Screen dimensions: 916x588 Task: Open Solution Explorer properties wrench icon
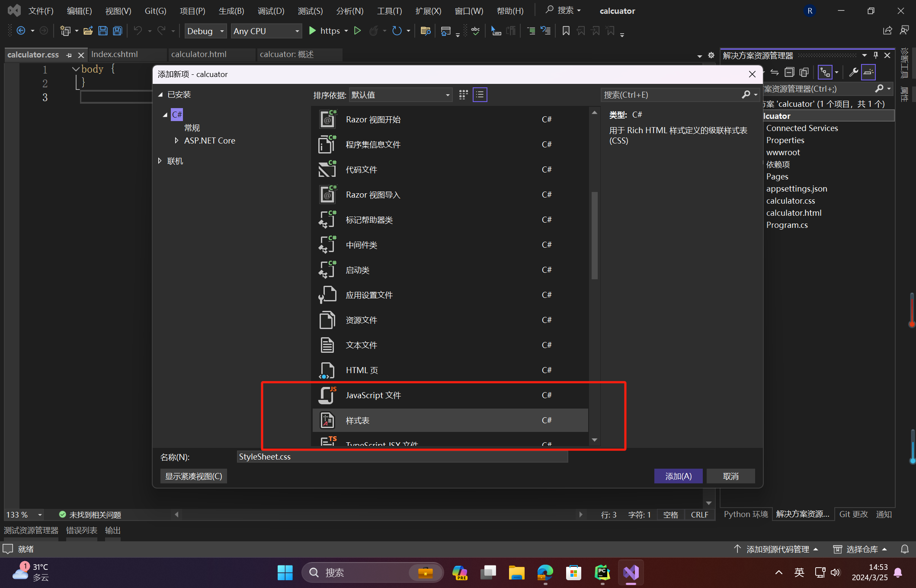tap(853, 72)
